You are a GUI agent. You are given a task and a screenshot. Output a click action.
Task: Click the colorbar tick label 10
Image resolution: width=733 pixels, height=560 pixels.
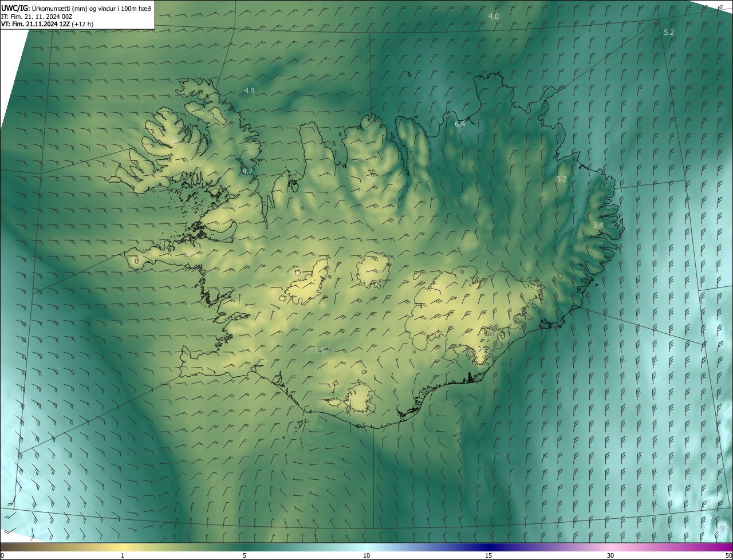point(366,555)
